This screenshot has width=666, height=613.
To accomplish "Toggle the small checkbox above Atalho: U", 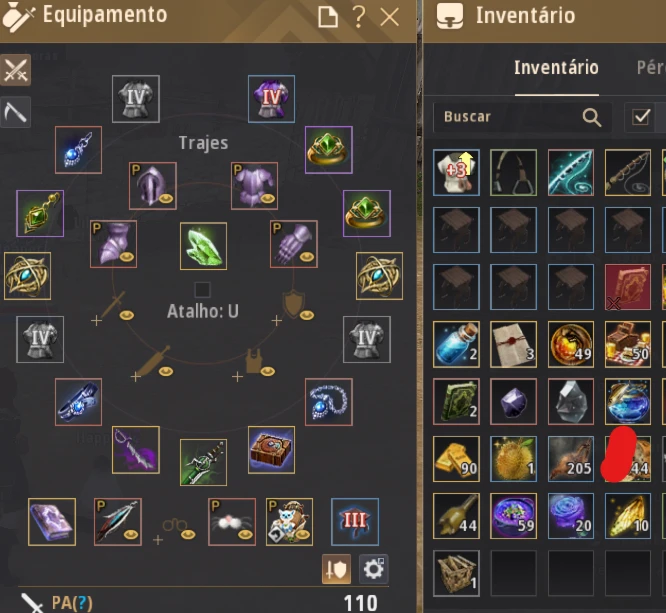I will pyautogui.click(x=202, y=290).
